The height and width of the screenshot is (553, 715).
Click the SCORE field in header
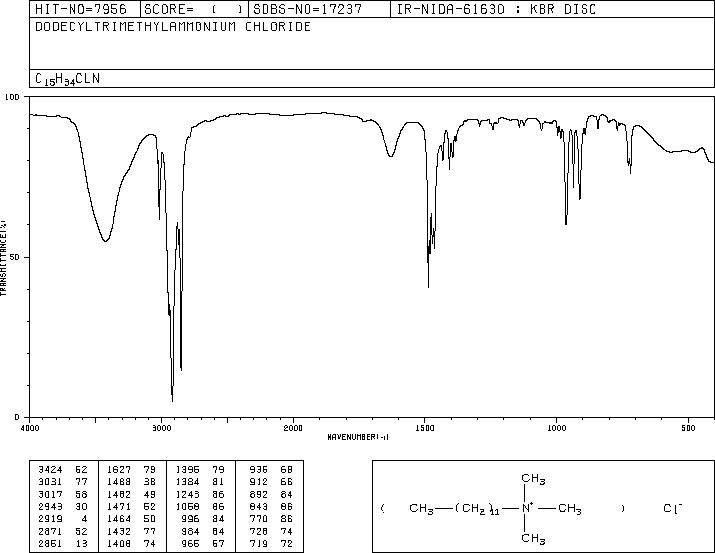pos(194,9)
